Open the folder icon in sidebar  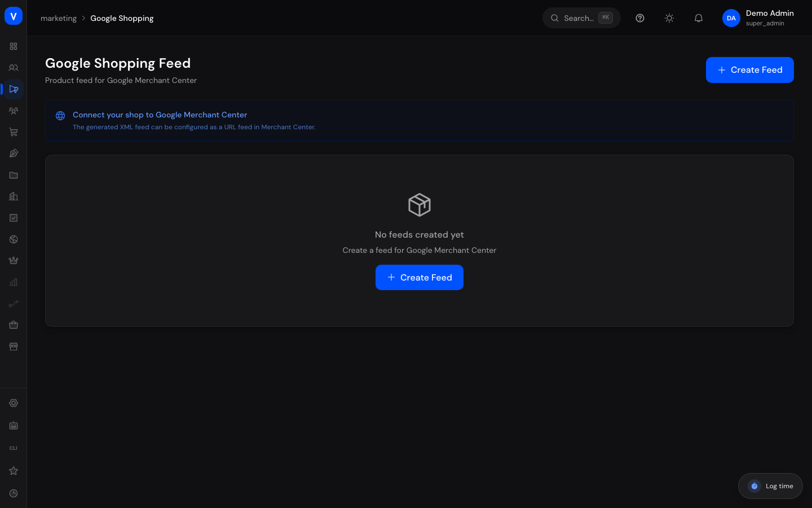14,175
